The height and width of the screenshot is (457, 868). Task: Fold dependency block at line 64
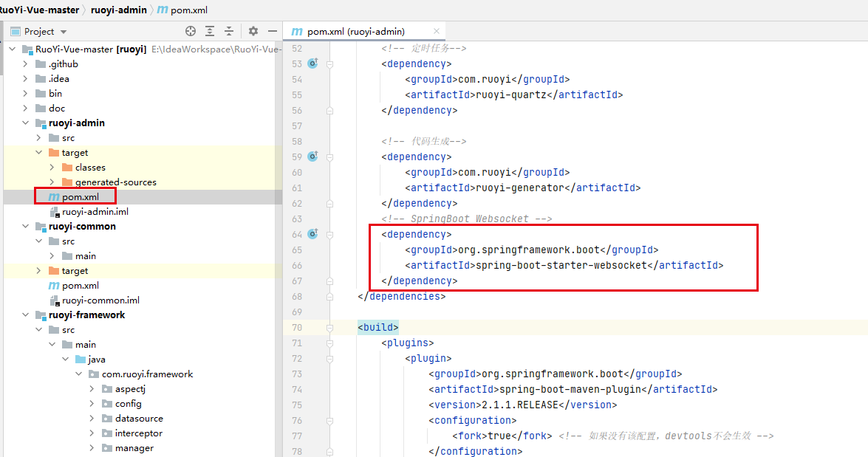click(330, 234)
